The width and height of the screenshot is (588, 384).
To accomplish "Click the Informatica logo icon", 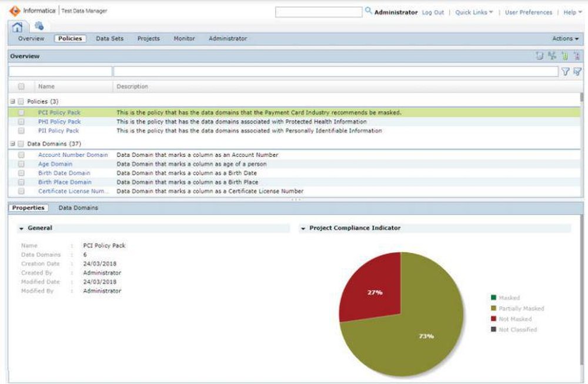I will tap(15, 11).
